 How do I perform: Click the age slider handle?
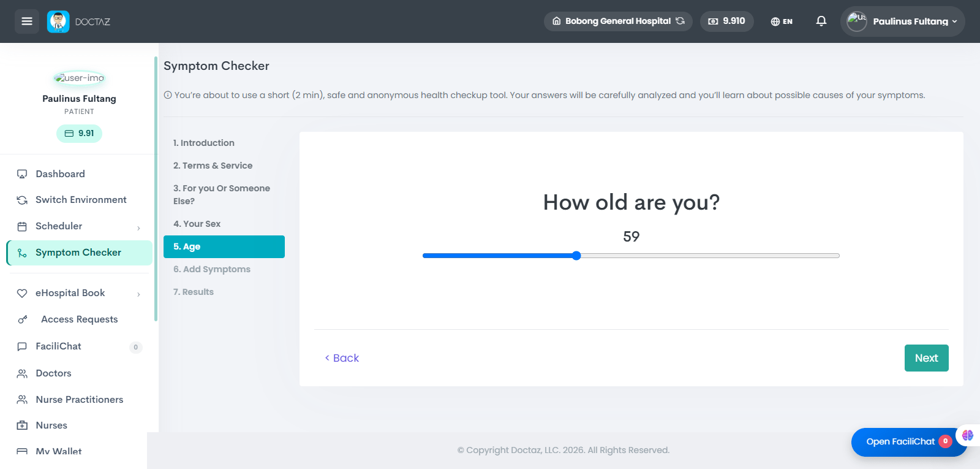pos(576,256)
